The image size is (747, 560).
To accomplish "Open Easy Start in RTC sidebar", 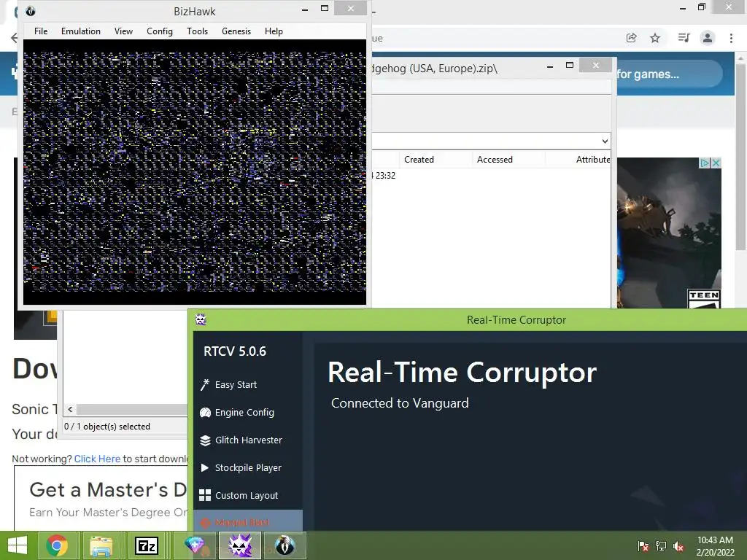I will [x=248, y=384].
